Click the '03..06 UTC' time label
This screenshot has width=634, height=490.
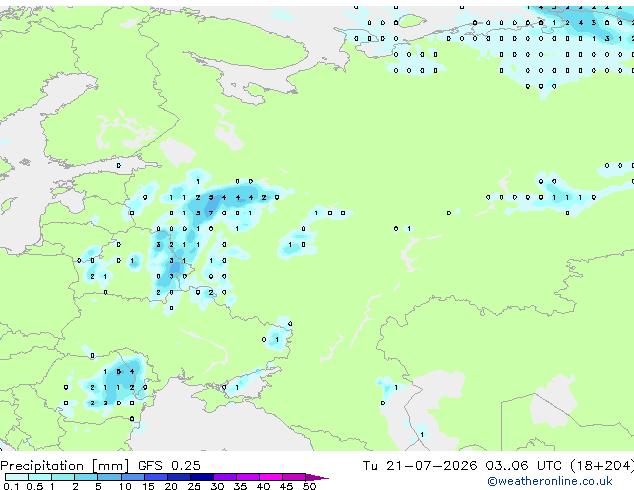pyautogui.click(x=524, y=466)
